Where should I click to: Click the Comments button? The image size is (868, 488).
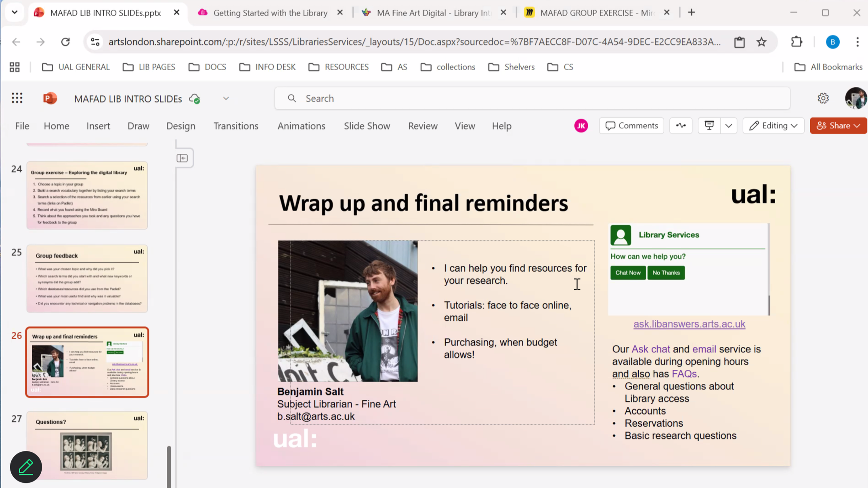pos(631,126)
